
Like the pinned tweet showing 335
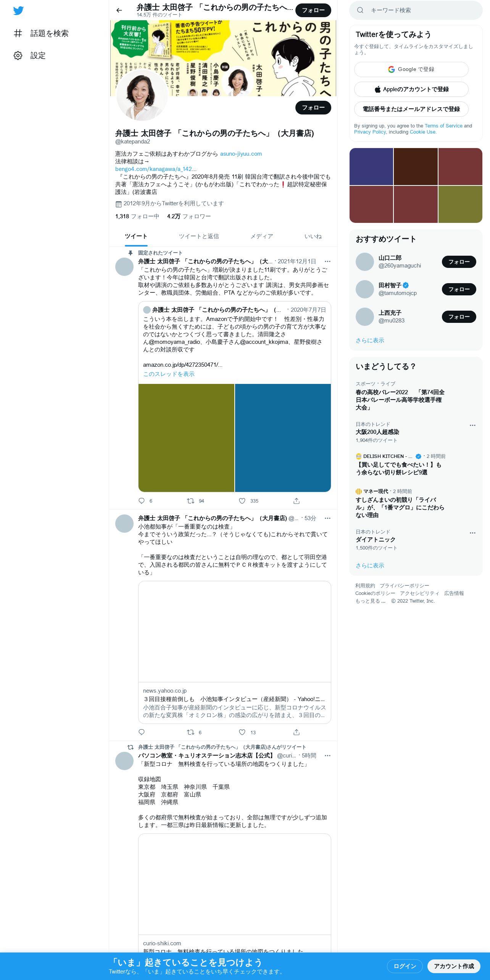[242, 501]
